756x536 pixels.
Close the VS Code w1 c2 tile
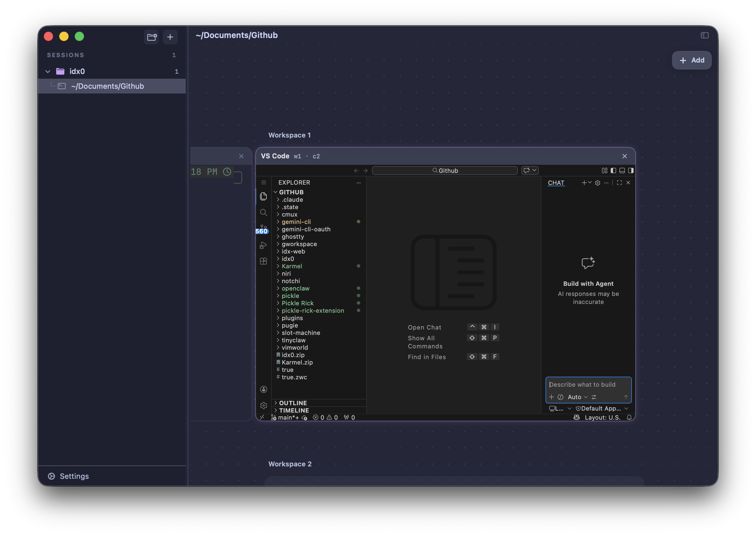(625, 156)
